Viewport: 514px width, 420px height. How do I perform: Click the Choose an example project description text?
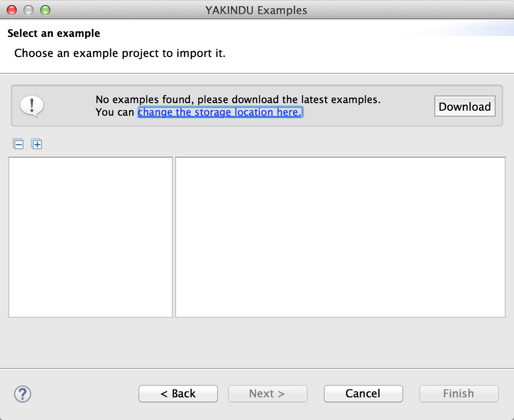click(120, 53)
